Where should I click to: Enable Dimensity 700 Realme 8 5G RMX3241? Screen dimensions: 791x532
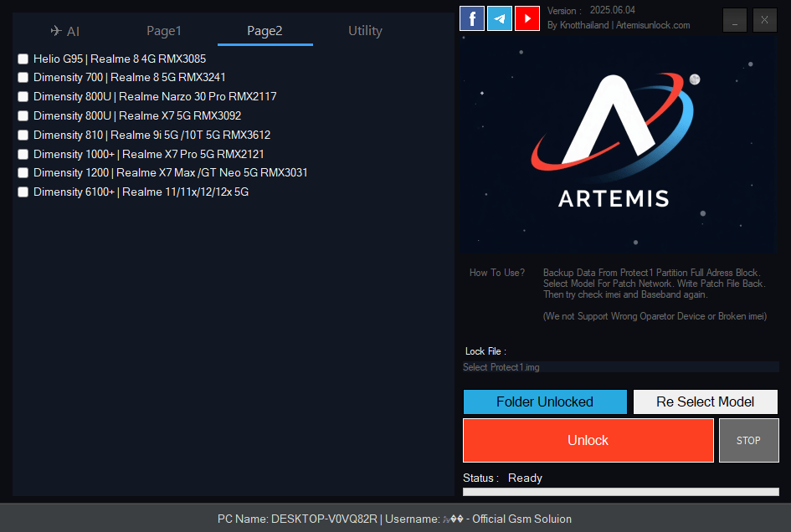tap(23, 78)
